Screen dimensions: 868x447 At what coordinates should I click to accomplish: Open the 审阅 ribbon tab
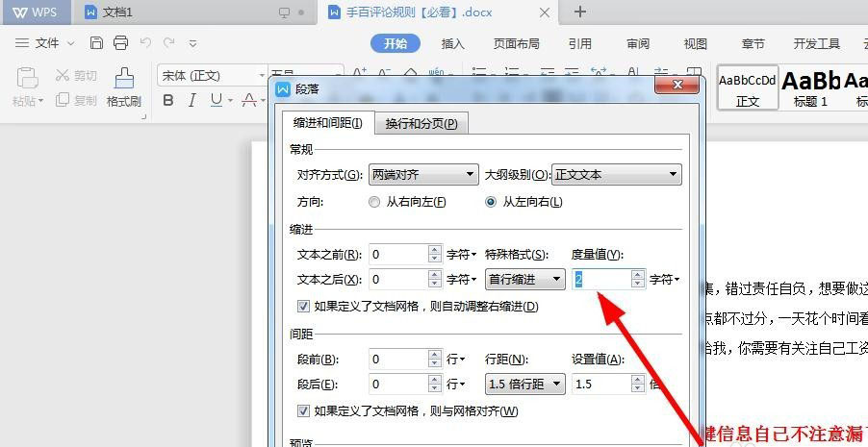pos(638,43)
